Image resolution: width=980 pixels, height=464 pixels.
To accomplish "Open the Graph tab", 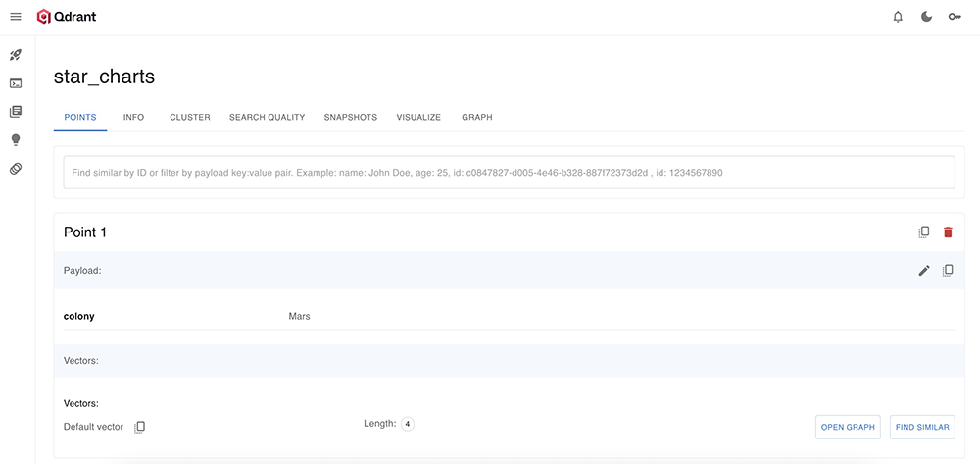I will click(x=477, y=117).
